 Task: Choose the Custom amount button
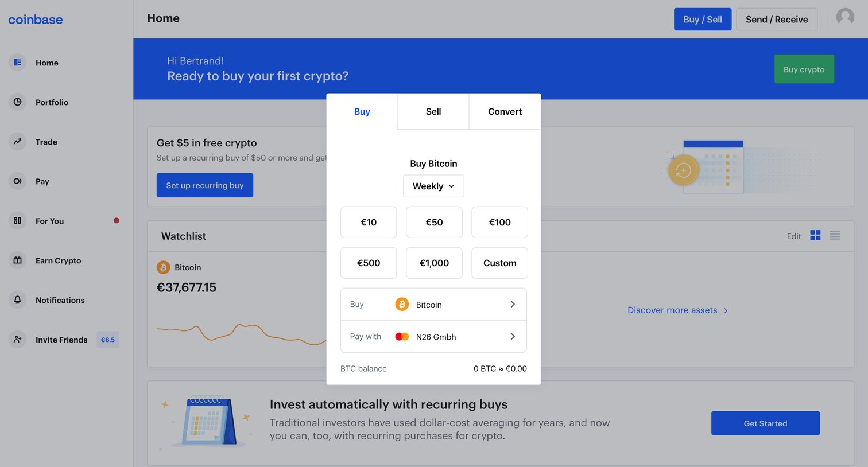(499, 263)
